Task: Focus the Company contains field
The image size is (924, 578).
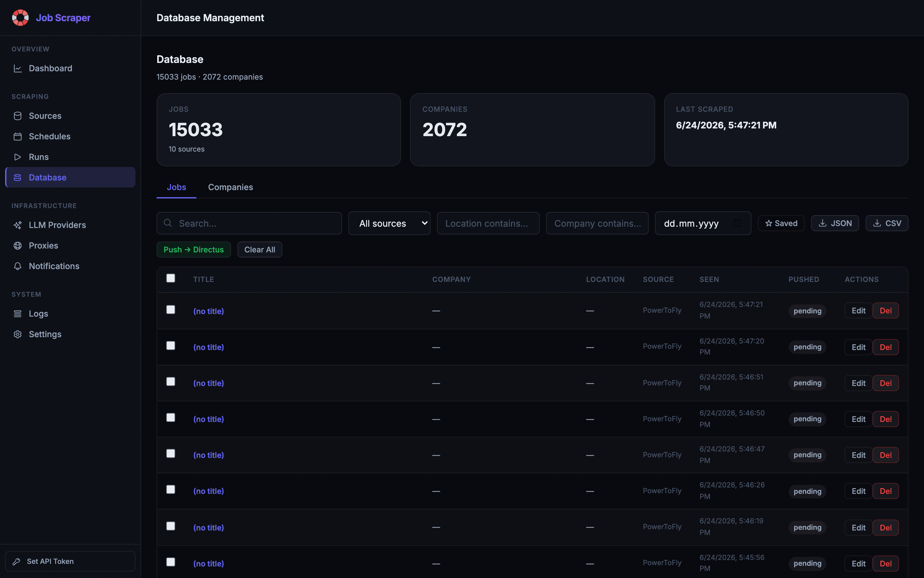Action: click(x=597, y=223)
